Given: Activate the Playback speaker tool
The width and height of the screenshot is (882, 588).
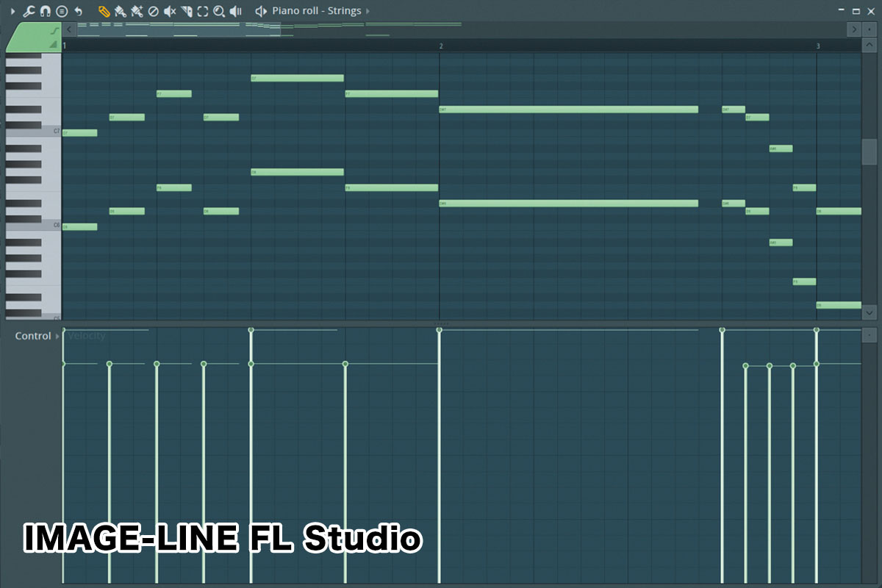Looking at the screenshot, I should tap(235, 11).
